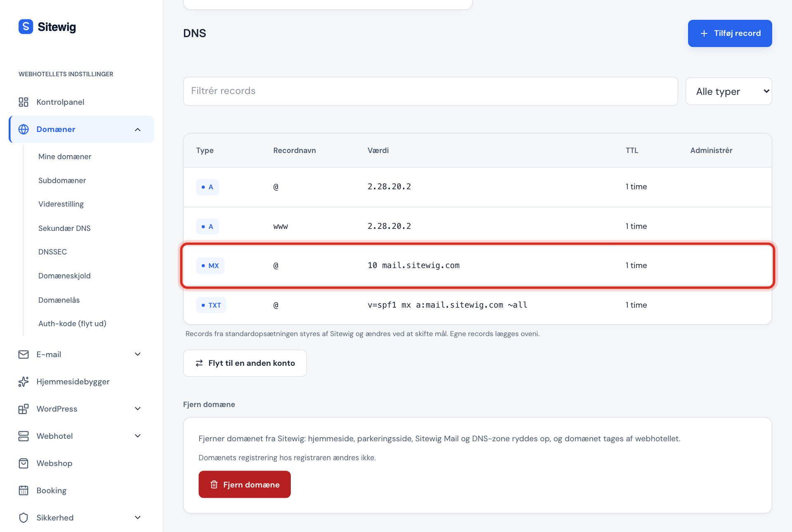The width and height of the screenshot is (792, 532).
Task: Click the WordPress blocks icon
Action: coord(24,409)
